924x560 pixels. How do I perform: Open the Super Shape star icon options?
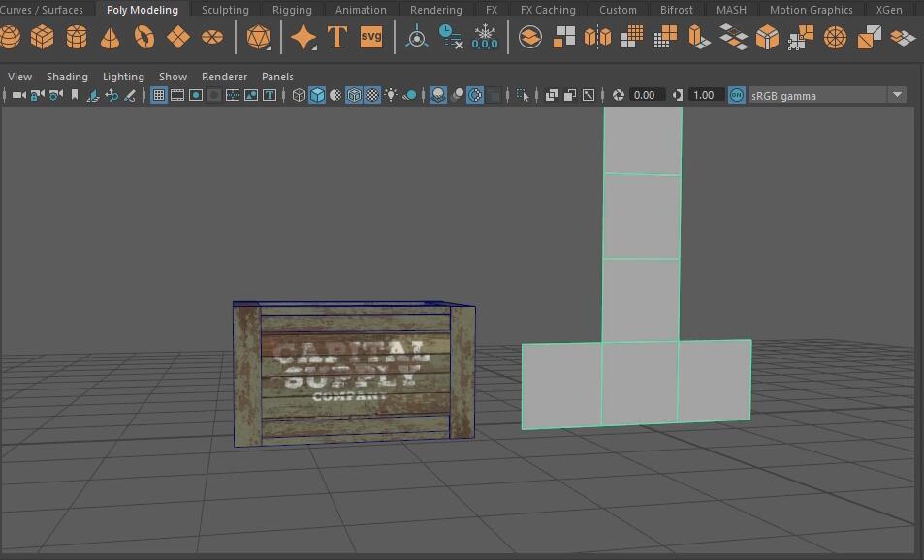[x=303, y=37]
